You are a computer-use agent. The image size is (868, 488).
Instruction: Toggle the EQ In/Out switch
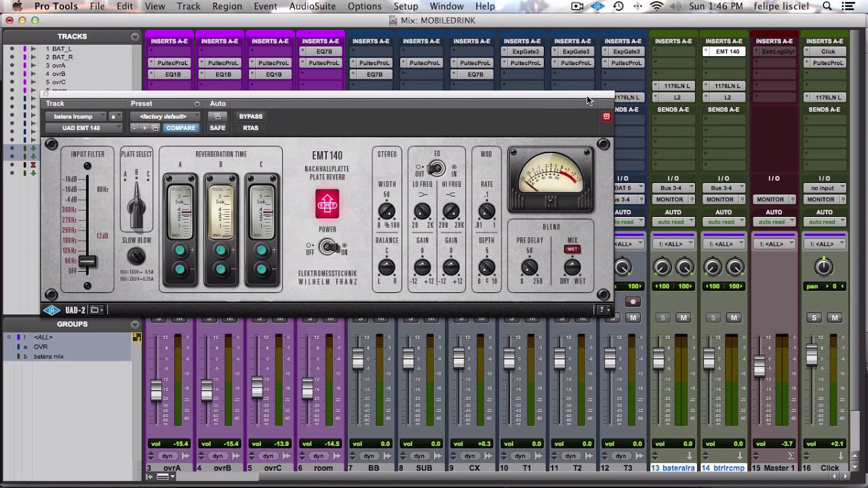point(436,169)
